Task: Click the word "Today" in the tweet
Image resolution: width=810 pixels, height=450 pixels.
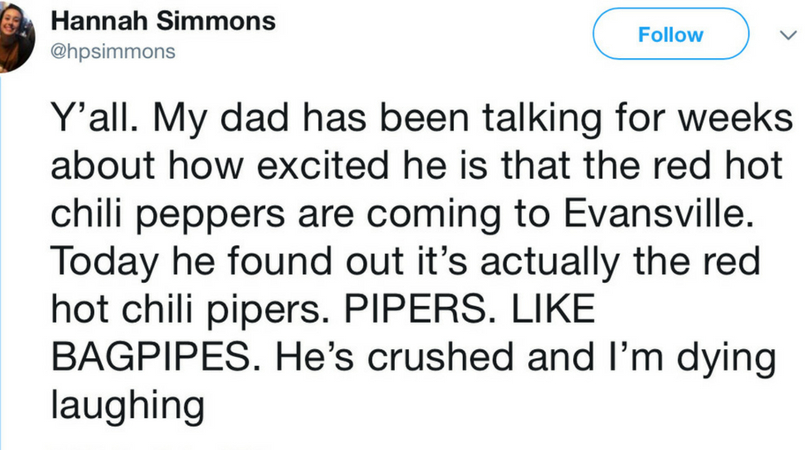Action: click(x=104, y=263)
